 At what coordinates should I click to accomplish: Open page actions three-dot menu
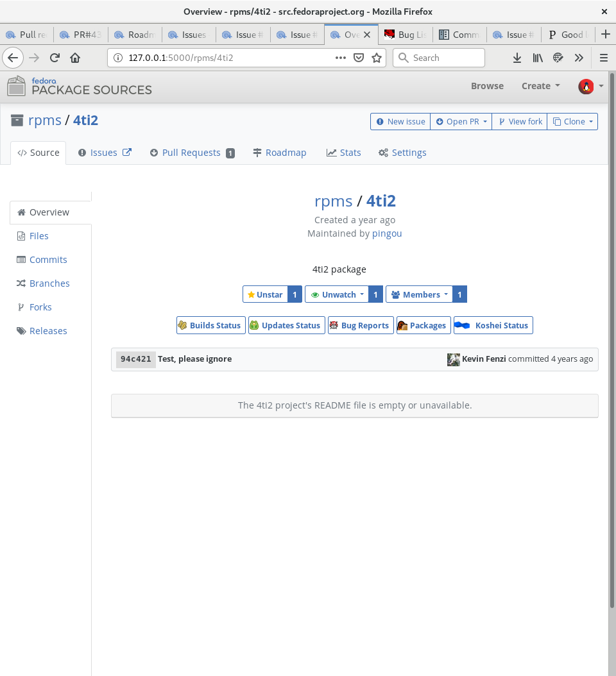[340, 58]
